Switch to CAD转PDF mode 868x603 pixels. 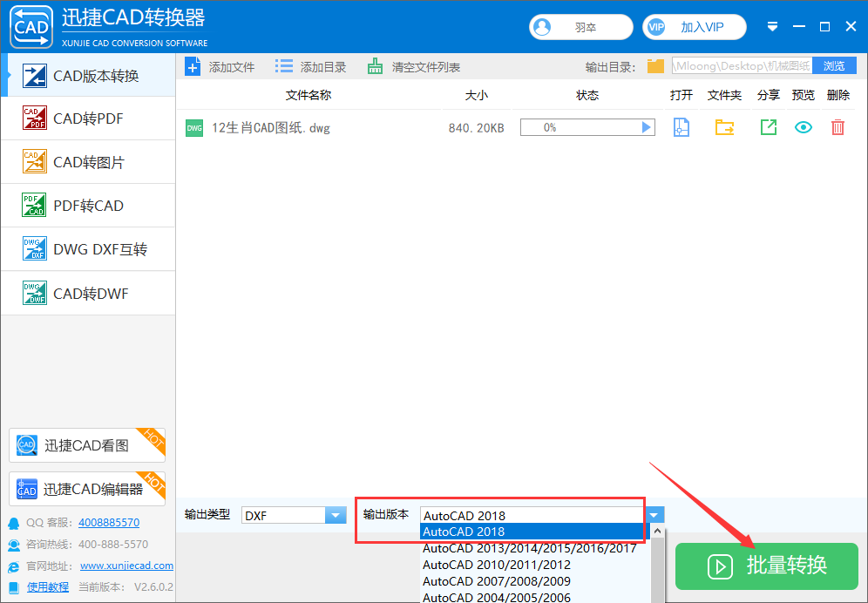89,119
